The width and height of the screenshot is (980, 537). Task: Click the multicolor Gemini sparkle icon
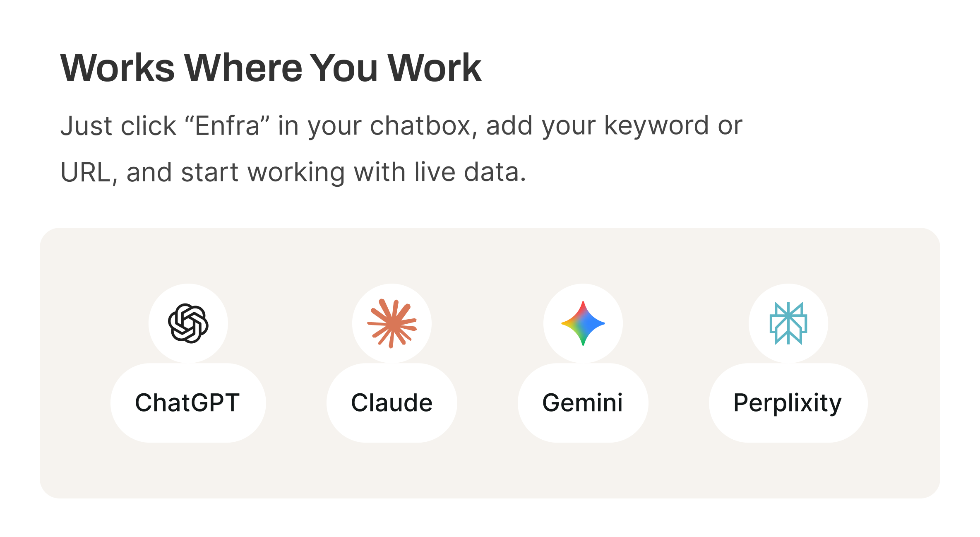[583, 323]
